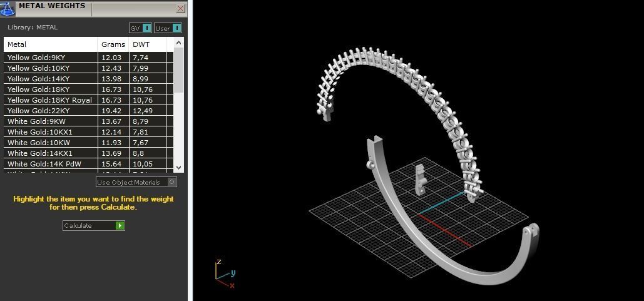Select Yellow Gold:10KY row
The height and width of the screenshot is (301, 644).
pyautogui.click(x=89, y=68)
